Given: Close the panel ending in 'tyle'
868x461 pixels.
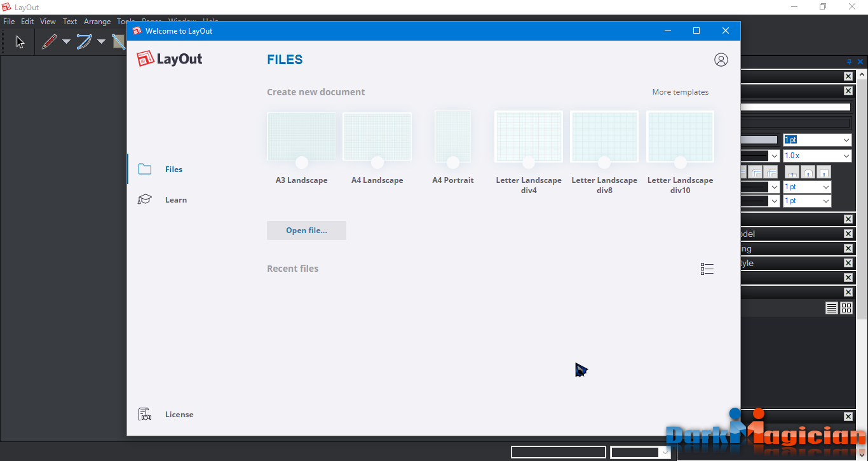Looking at the screenshot, I should tap(848, 263).
